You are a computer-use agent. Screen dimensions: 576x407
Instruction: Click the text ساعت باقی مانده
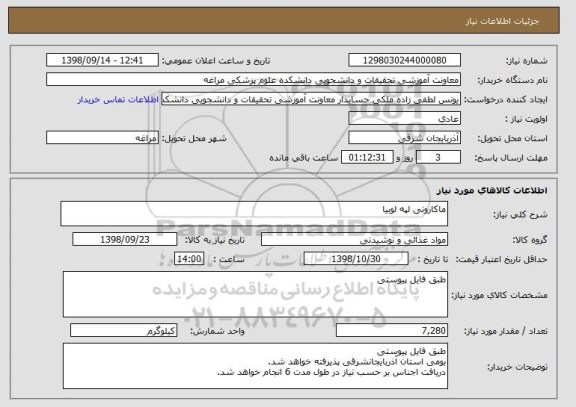pos(304,158)
